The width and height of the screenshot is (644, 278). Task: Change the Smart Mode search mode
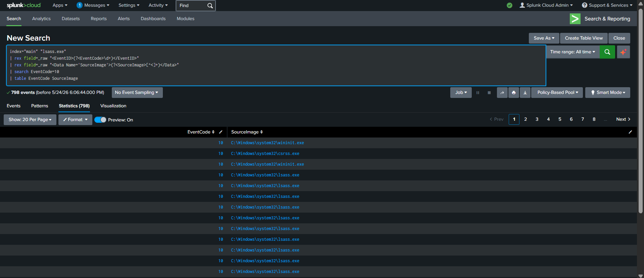pyautogui.click(x=608, y=93)
